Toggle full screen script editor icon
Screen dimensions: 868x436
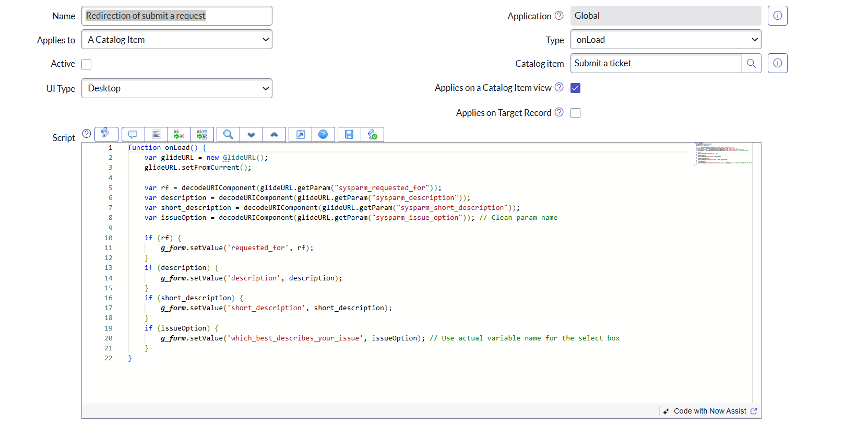click(x=301, y=135)
